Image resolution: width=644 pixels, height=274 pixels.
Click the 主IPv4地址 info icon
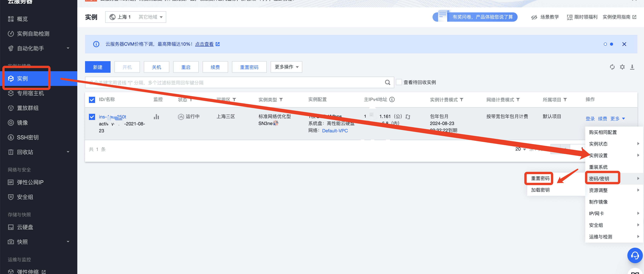392,99
